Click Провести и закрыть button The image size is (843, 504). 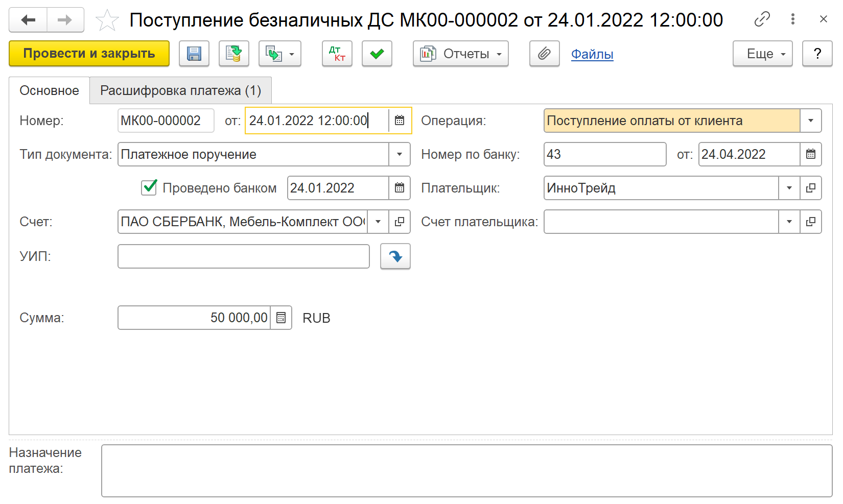click(89, 54)
